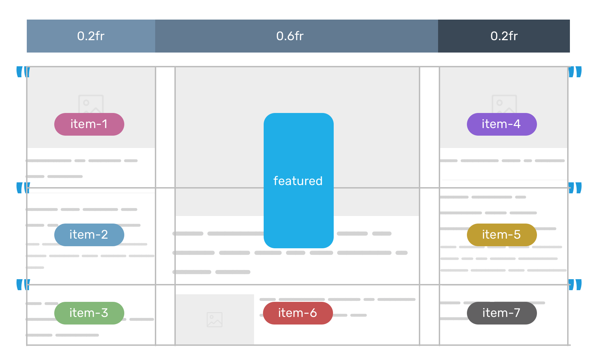Viewport: 596px width, 364px height.
Task: Click the top-left blue quote mark
Action: click(23, 72)
